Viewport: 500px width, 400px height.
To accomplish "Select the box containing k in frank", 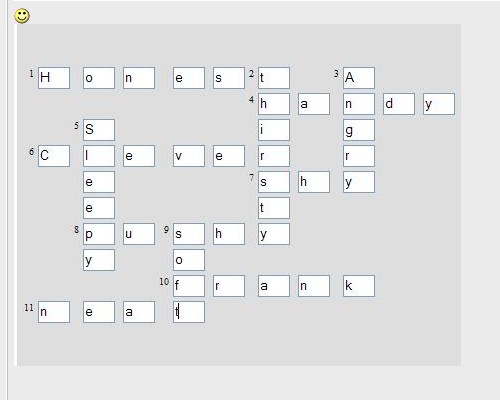I will coord(359,286).
